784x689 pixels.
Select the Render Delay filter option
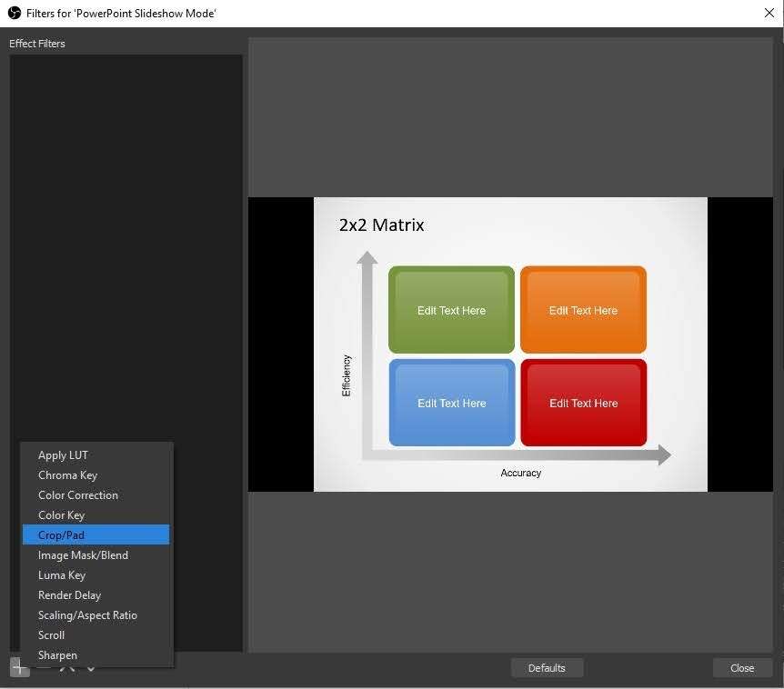click(69, 595)
